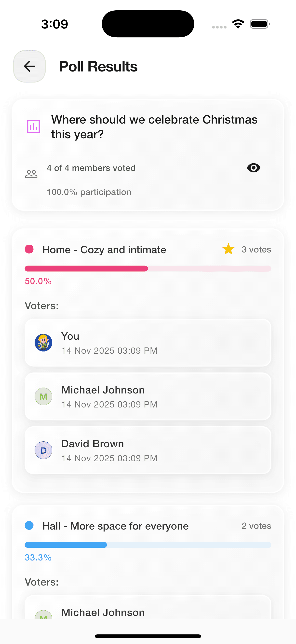Tap Hall - More space for everyone

click(x=115, y=526)
